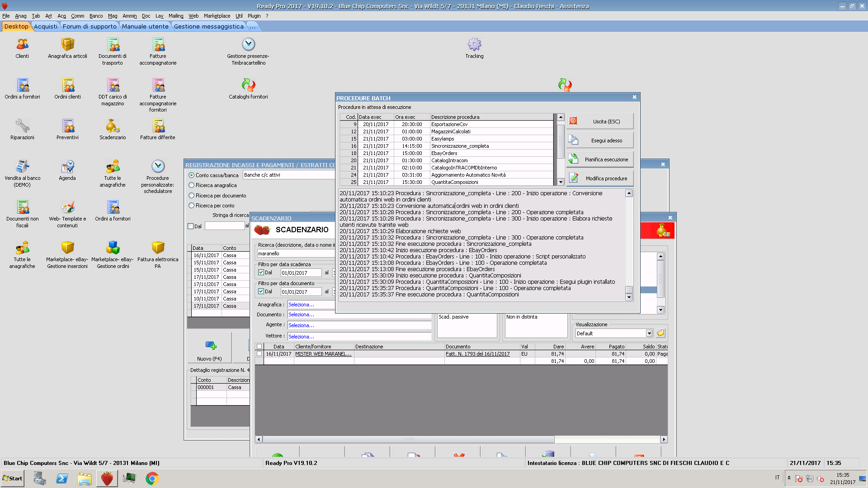Screen dimensions: 868x488
Task: Click Start button on taskbar
Action: pyautogui.click(x=13, y=479)
